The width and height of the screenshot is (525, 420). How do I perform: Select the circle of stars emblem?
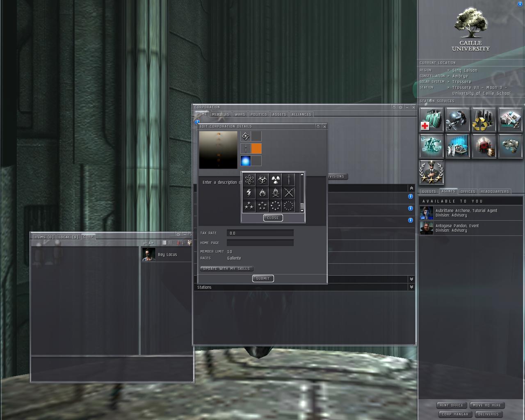point(276,205)
